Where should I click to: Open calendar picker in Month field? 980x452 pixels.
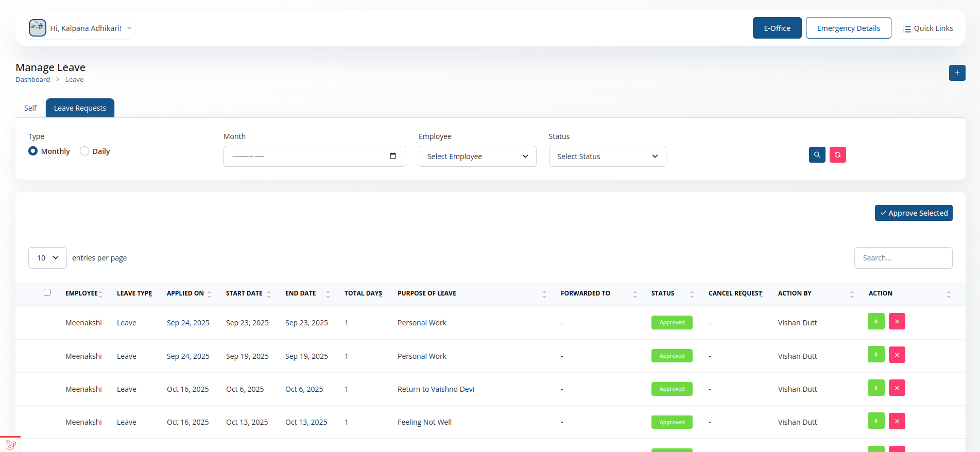393,156
